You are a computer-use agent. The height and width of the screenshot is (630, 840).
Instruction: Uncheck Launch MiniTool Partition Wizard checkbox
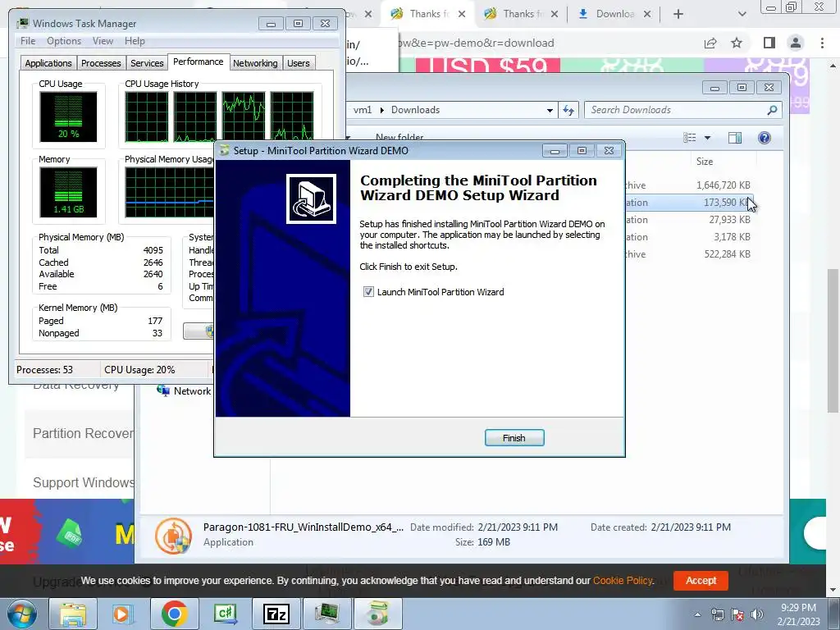368,292
